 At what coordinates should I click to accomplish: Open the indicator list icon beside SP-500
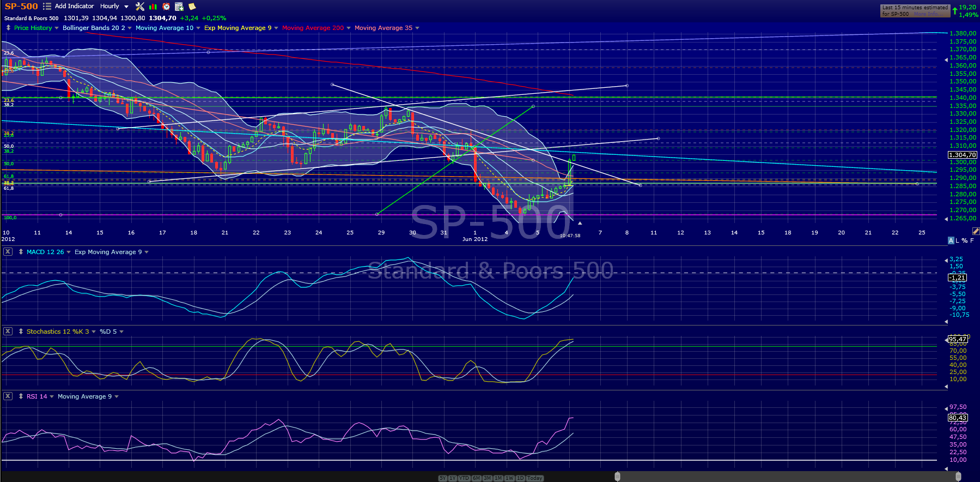pyautogui.click(x=47, y=7)
